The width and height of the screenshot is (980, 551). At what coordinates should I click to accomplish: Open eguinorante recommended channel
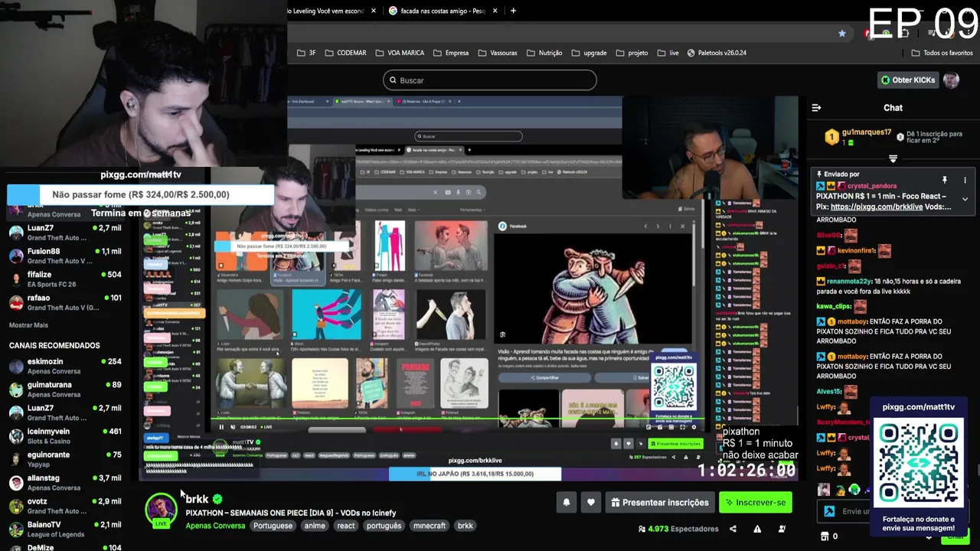point(64,459)
